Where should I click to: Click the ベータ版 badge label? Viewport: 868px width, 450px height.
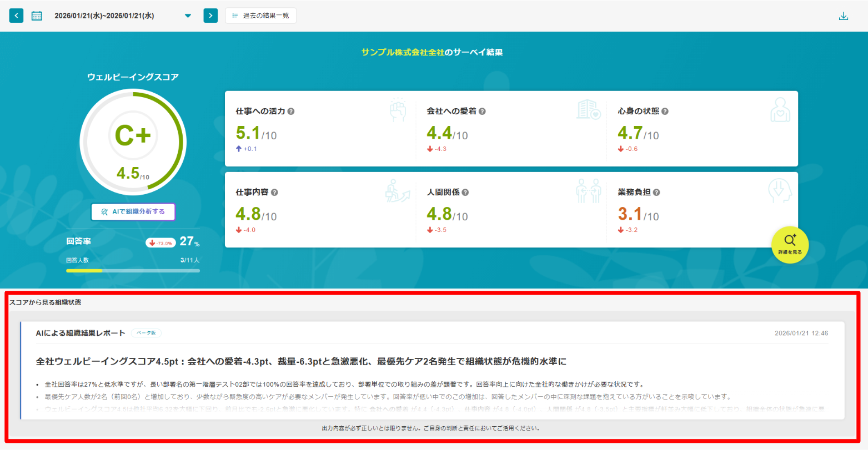tap(147, 333)
